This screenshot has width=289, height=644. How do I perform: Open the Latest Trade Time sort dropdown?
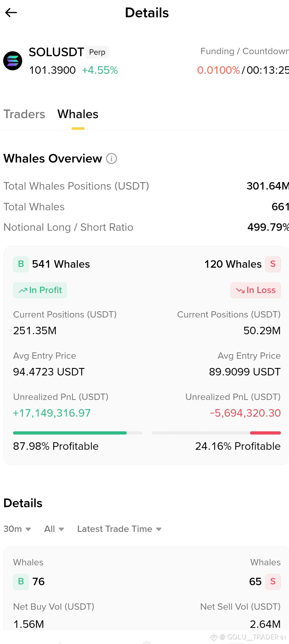coord(119,529)
